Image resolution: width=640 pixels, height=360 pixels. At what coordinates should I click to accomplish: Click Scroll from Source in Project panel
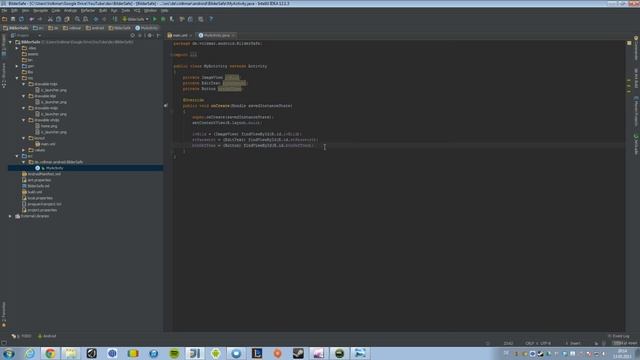[x=132, y=36]
